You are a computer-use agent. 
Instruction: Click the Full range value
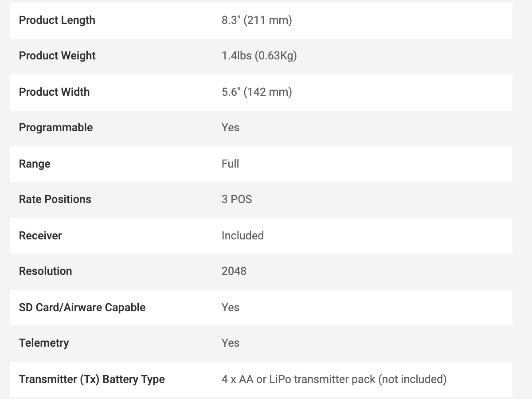[x=230, y=164]
